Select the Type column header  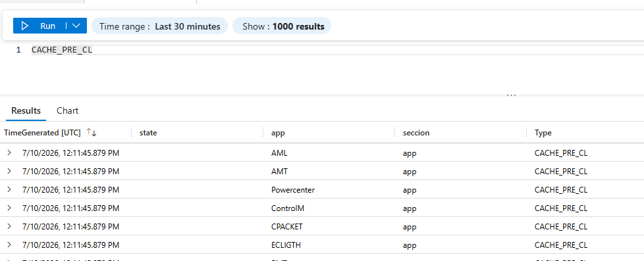543,133
